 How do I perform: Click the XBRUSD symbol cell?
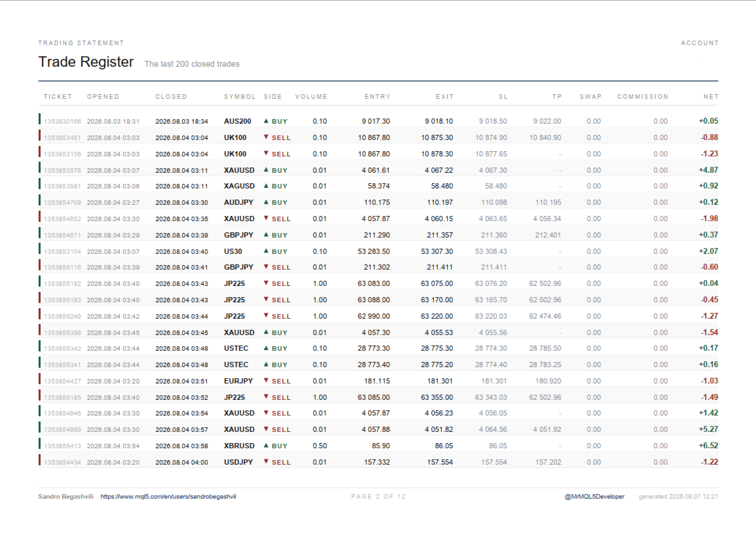click(239, 446)
